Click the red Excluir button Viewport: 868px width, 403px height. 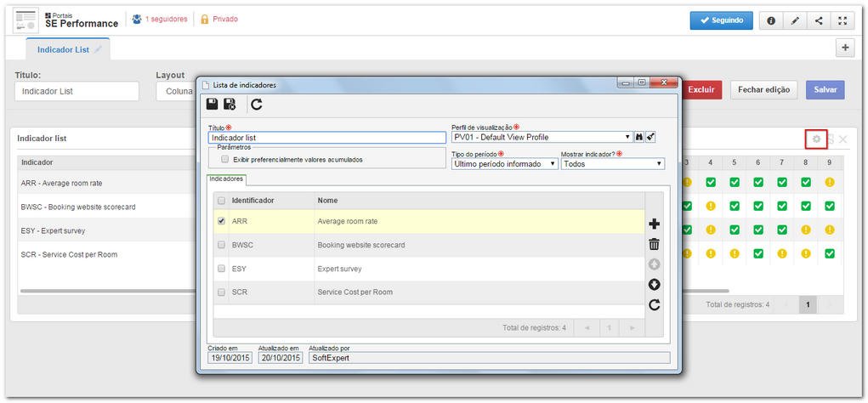pos(701,89)
